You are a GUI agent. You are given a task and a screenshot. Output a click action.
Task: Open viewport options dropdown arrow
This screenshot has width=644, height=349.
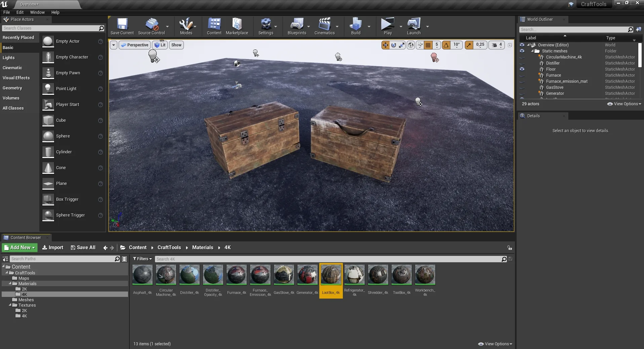114,45
